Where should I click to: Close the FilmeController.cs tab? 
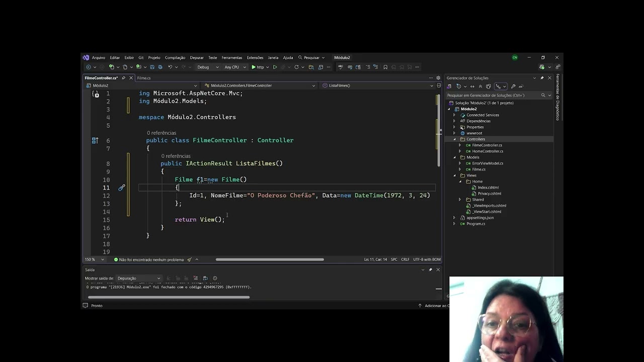[x=131, y=78]
